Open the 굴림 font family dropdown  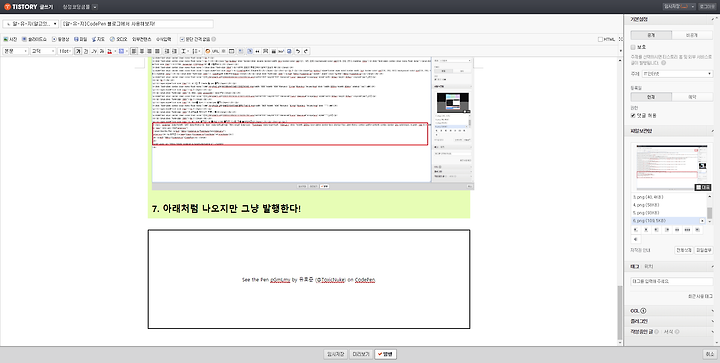coord(43,51)
